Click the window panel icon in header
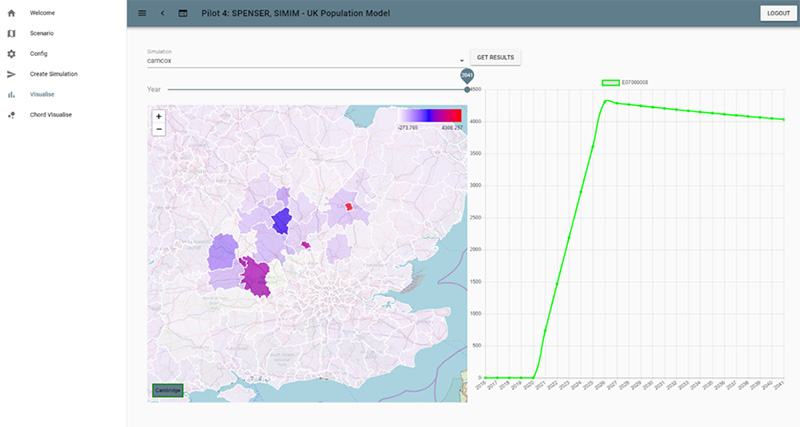The image size is (800, 427). click(x=183, y=13)
